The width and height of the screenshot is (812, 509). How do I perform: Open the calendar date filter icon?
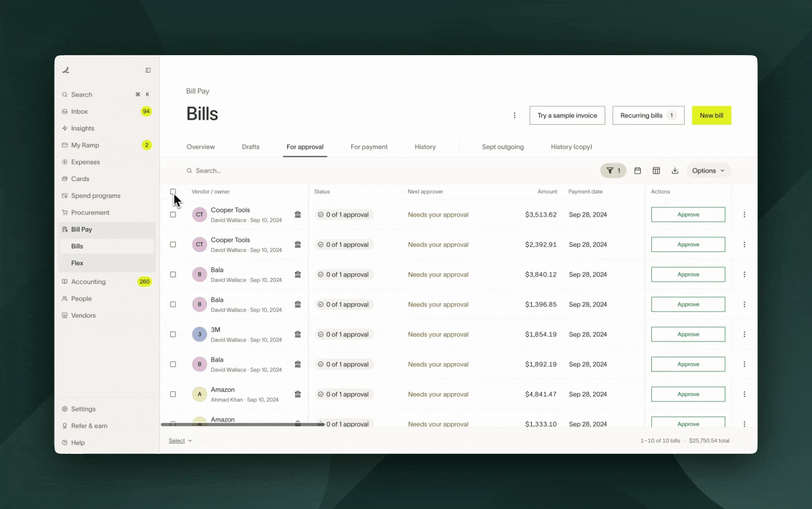coord(637,171)
